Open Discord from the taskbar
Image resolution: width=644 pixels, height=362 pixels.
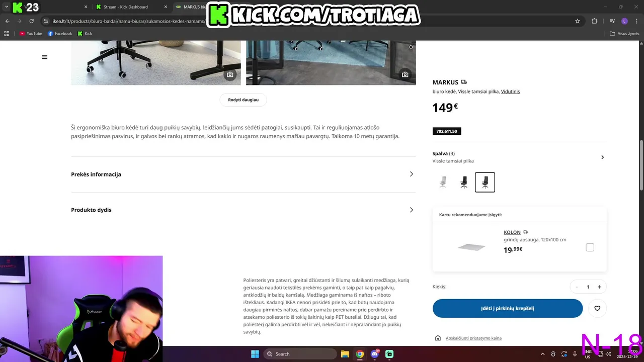point(374,354)
